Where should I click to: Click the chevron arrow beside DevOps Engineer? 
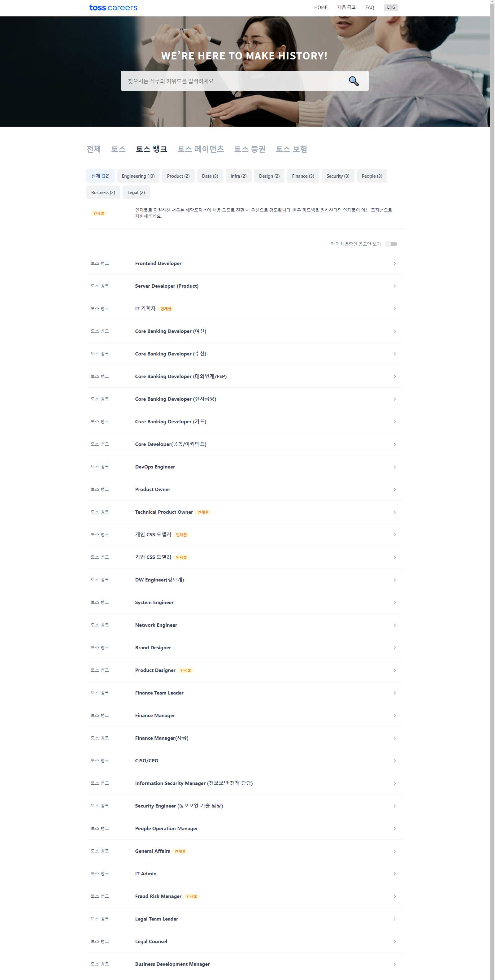(x=394, y=467)
